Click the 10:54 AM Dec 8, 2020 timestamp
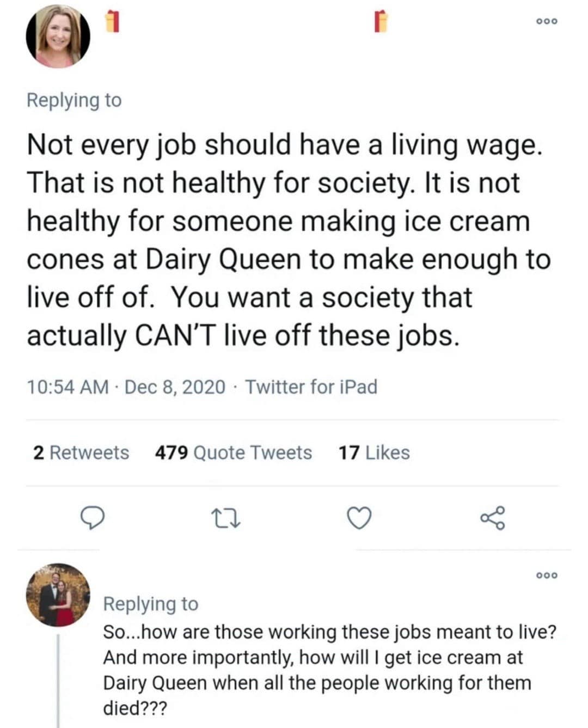 click(126, 387)
